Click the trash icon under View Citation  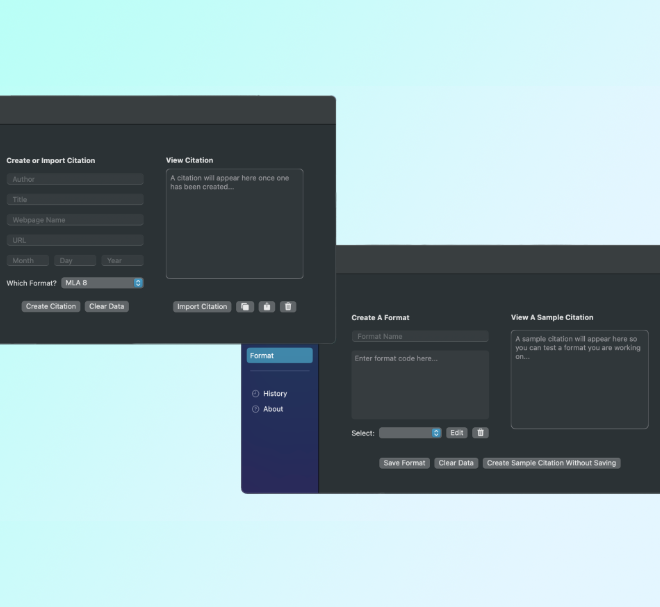[288, 307]
